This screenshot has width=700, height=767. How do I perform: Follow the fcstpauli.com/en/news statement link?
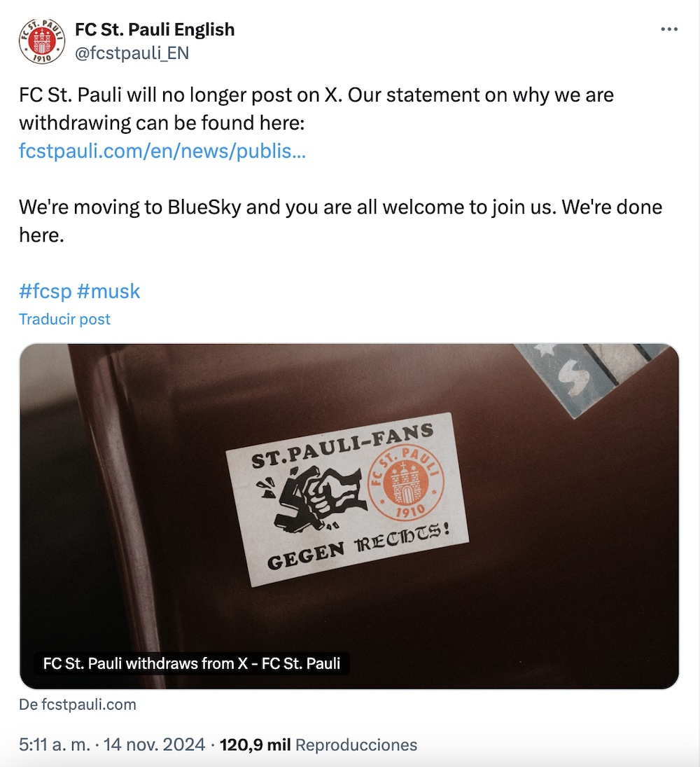[162, 151]
